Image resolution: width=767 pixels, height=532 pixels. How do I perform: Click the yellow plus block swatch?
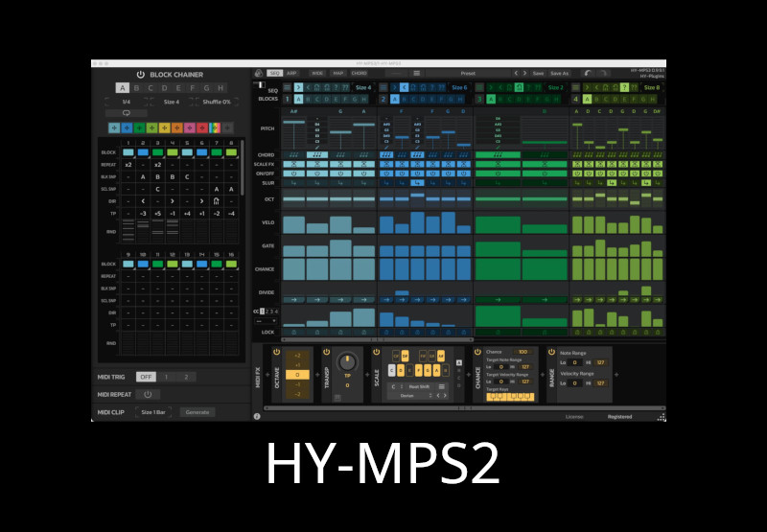pos(164,127)
